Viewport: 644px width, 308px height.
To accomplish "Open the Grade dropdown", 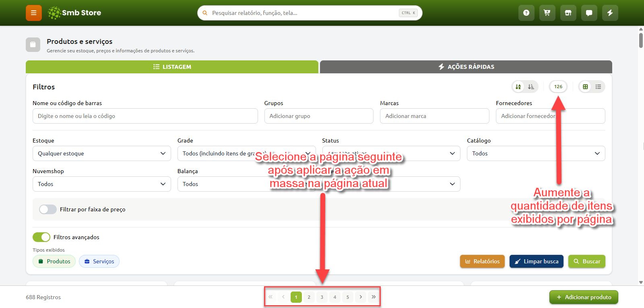I will click(246, 153).
